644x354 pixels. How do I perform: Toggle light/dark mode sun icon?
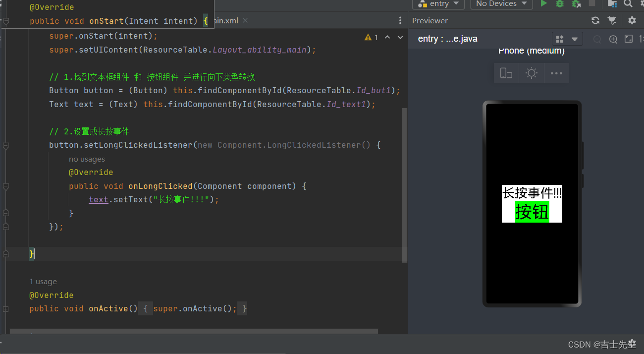[x=532, y=73]
